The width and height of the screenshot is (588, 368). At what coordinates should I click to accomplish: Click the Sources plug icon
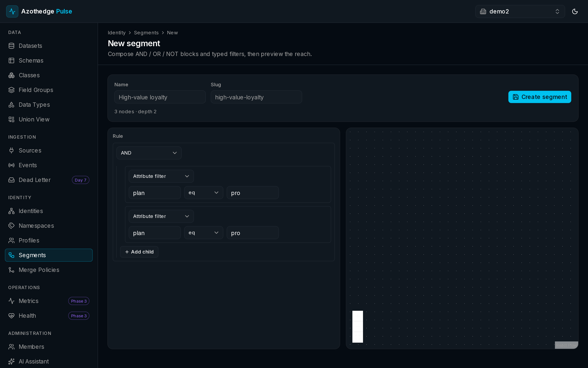11,150
